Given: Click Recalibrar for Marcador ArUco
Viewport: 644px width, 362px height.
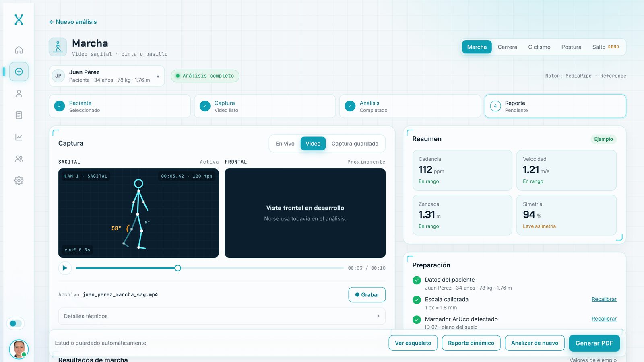Looking at the screenshot, I should (604, 319).
